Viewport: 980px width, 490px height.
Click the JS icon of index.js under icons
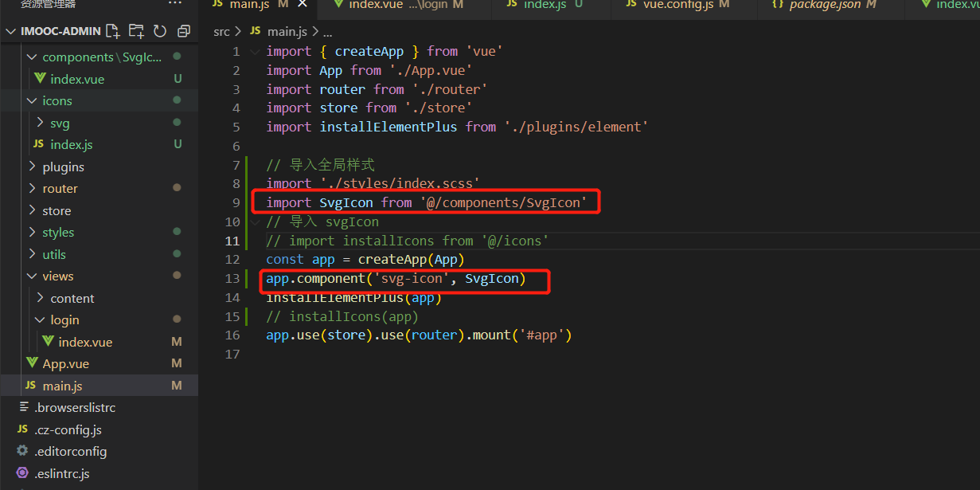[x=37, y=144]
